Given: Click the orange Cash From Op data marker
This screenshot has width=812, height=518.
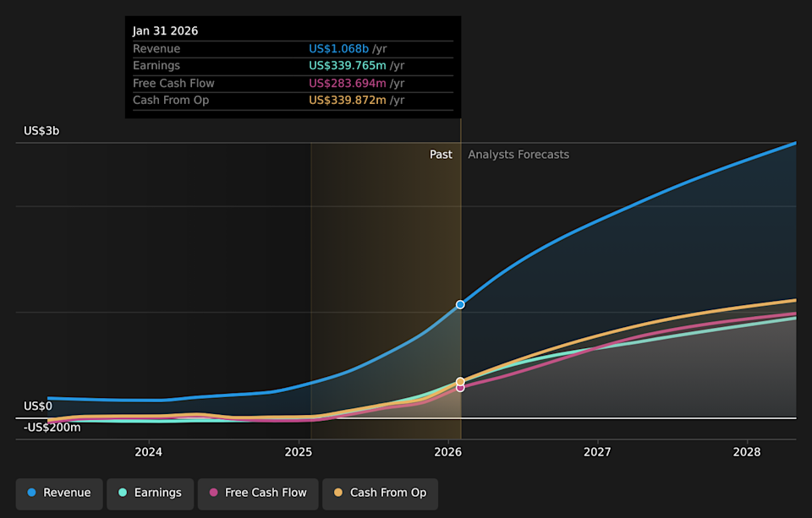Looking at the screenshot, I should [x=460, y=382].
